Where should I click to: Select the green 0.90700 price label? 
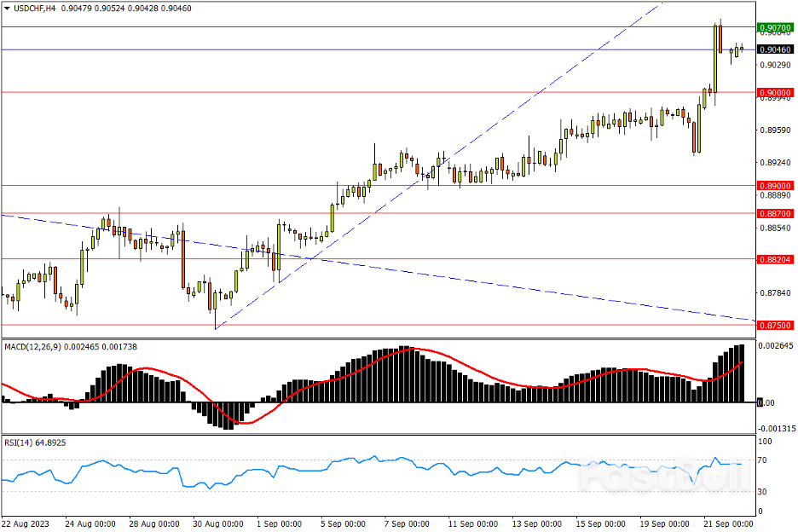pos(776,27)
